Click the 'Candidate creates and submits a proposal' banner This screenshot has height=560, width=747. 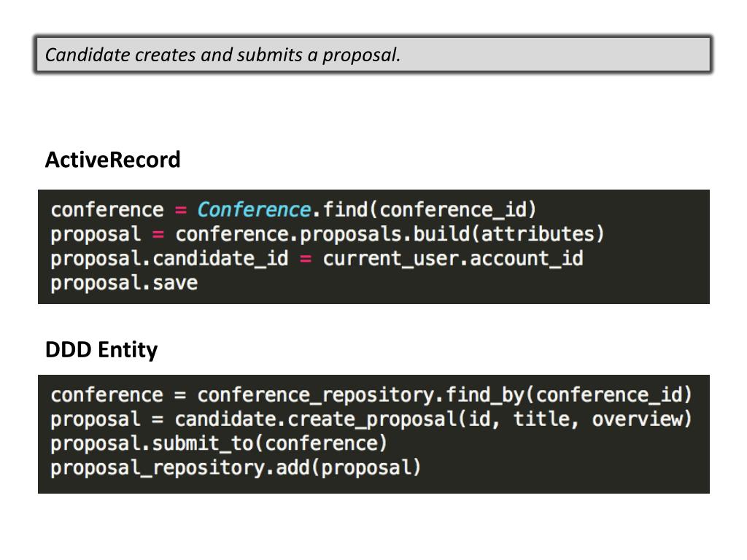[373, 54]
